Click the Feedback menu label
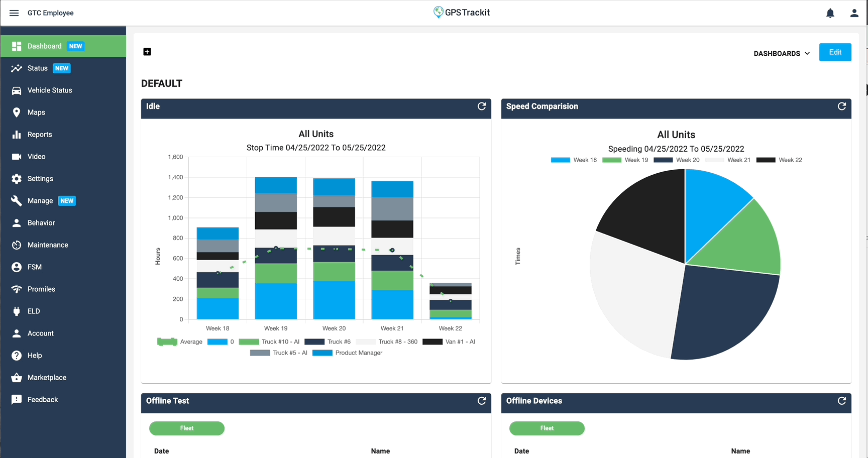Image resolution: width=868 pixels, height=458 pixels. [43, 400]
